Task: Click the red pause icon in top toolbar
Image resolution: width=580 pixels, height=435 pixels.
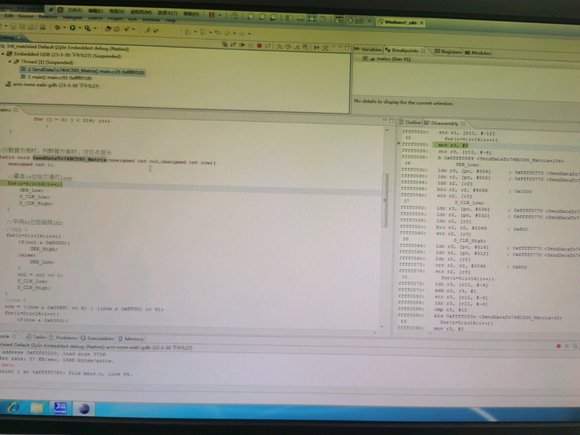Action: pos(212,15)
